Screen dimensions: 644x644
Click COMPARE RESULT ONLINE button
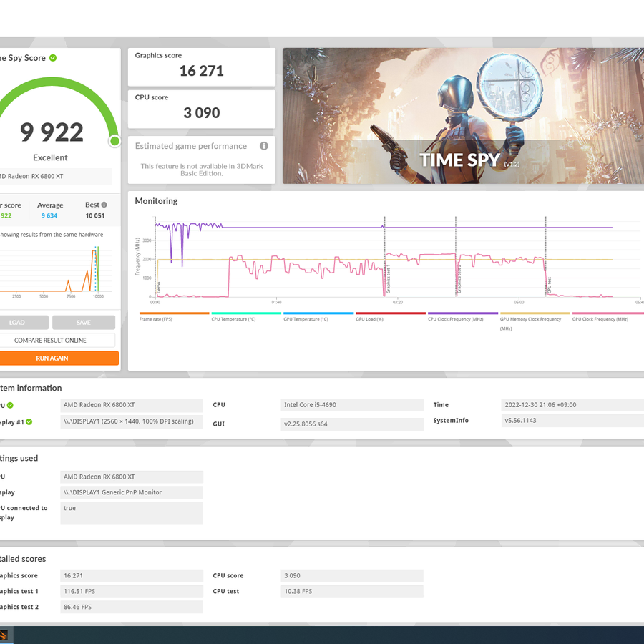[57, 340]
